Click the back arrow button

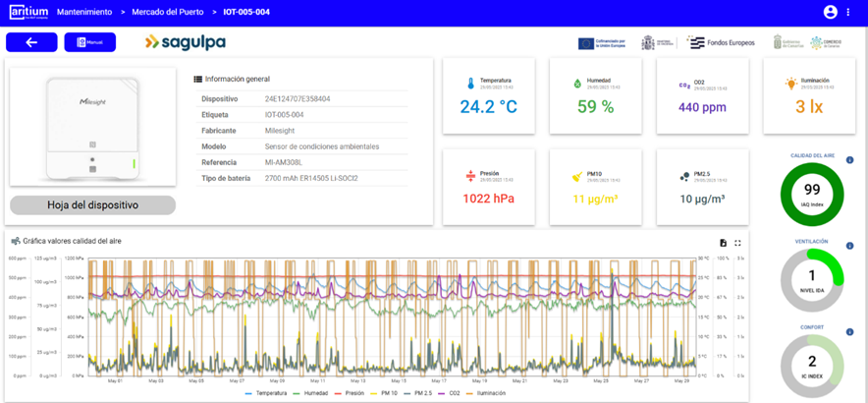(31, 42)
